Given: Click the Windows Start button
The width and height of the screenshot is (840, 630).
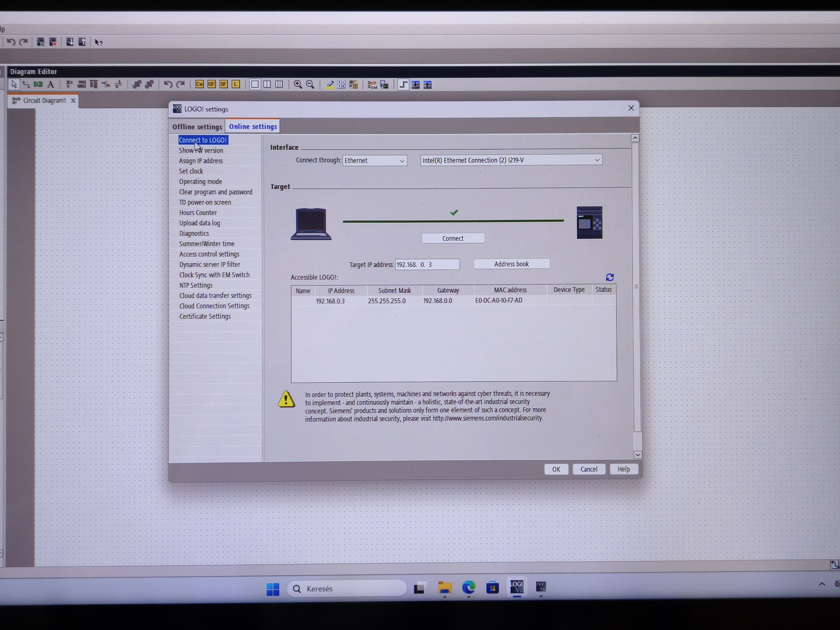Looking at the screenshot, I should 273,589.
